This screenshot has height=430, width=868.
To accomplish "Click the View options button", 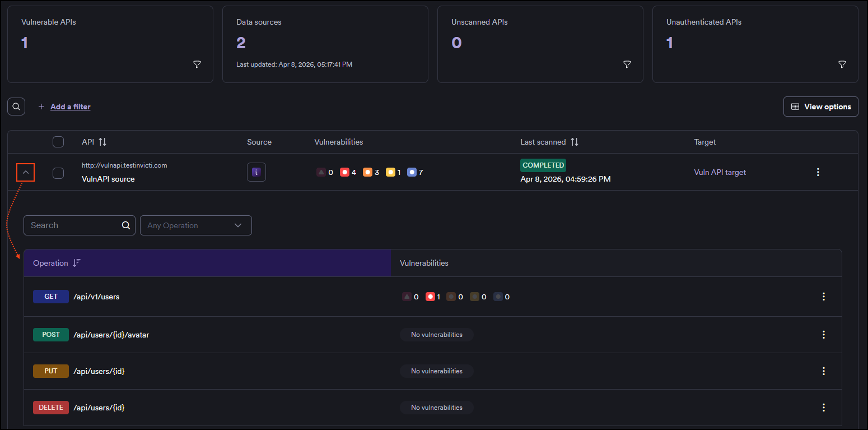I will pos(820,107).
